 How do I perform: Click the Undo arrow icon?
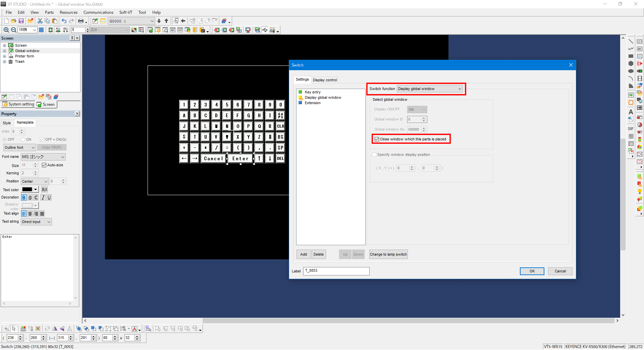pyautogui.click(x=64, y=21)
